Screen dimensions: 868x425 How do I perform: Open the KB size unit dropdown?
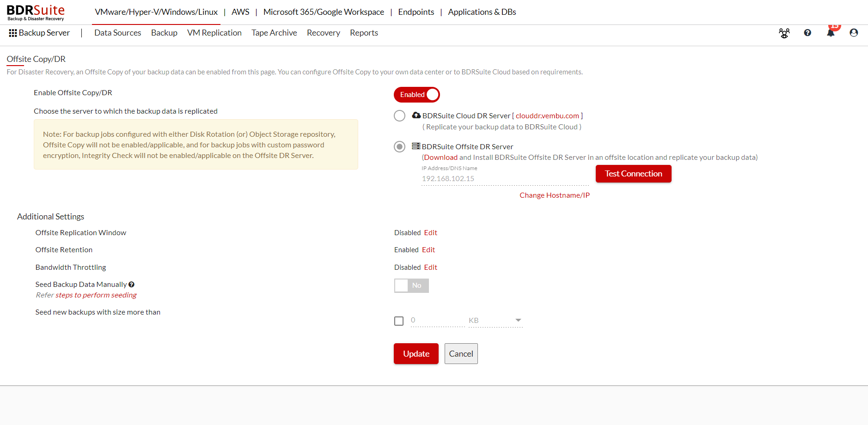(495, 320)
